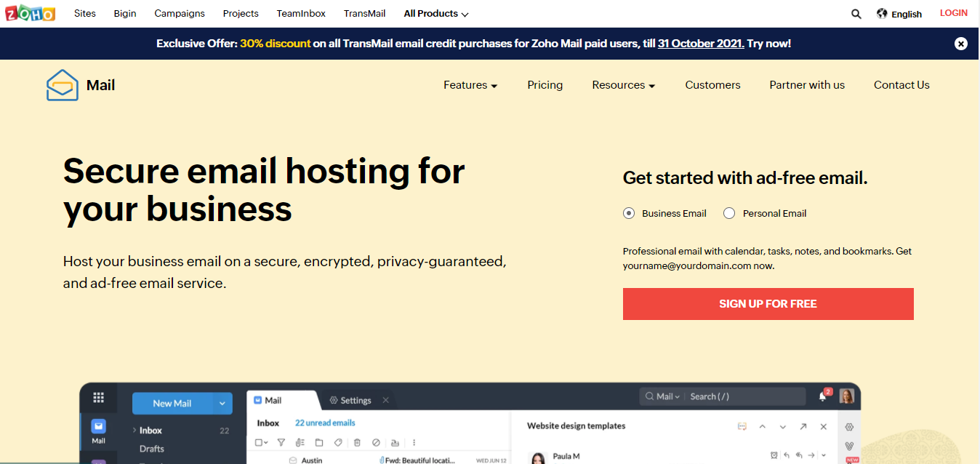Open the search magnifier in the top navigation
The height and width of the screenshot is (464, 980).
pos(856,13)
